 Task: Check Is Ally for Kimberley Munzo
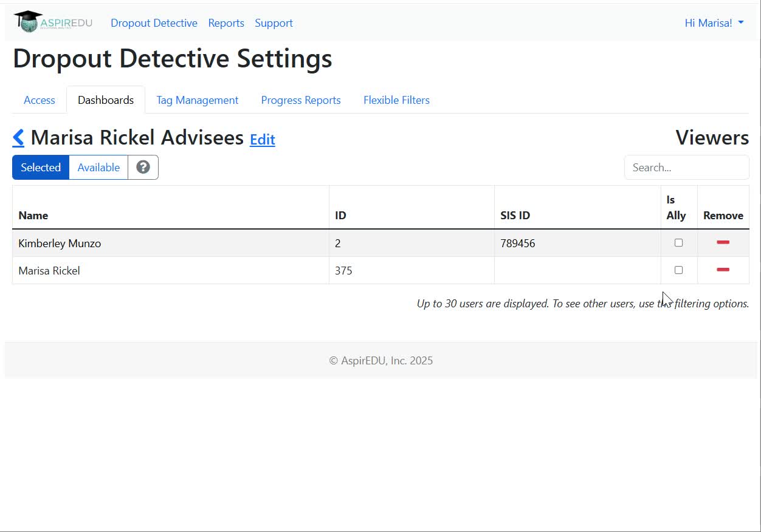[x=678, y=242]
